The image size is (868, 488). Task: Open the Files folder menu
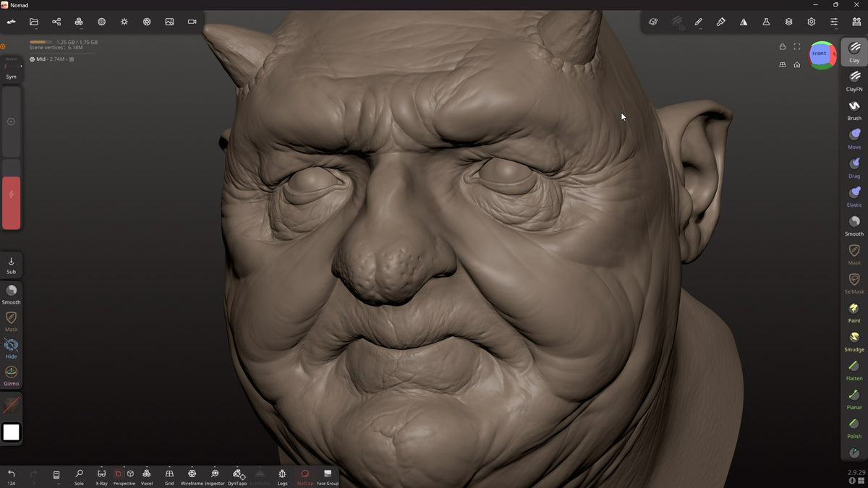coord(34,22)
